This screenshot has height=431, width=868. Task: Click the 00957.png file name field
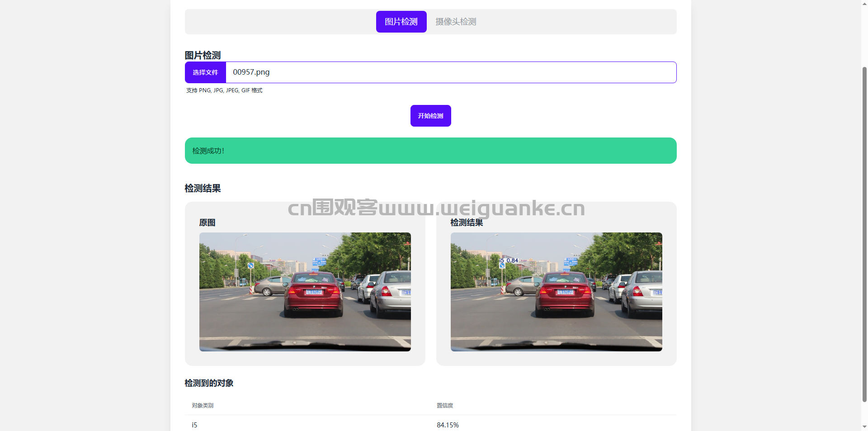(x=450, y=72)
